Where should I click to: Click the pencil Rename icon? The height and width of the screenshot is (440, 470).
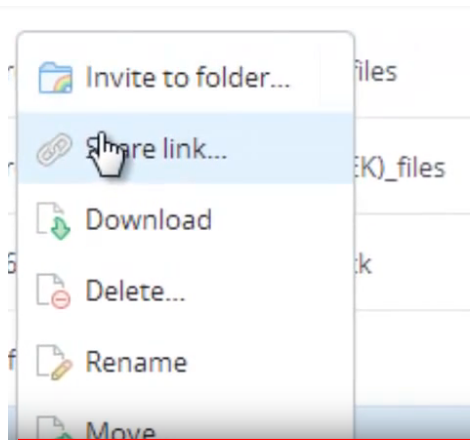pos(54,363)
